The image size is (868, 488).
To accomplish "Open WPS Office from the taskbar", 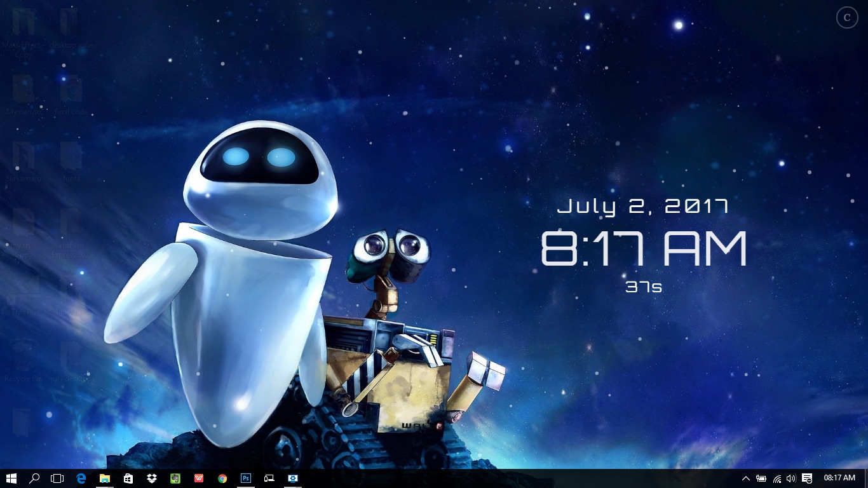I will click(198, 478).
